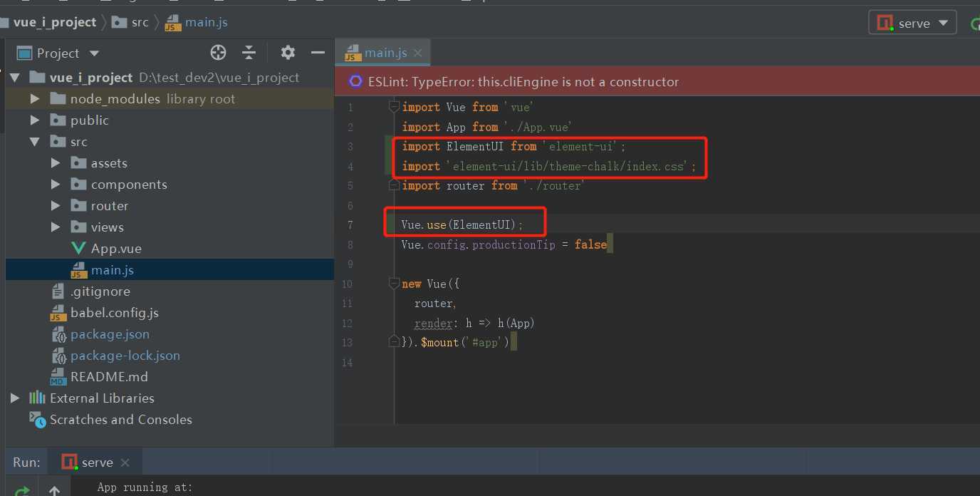This screenshot has width=980, height=496.
Task: Click the collapse all icon in Project panel
Action: [249, 53]
